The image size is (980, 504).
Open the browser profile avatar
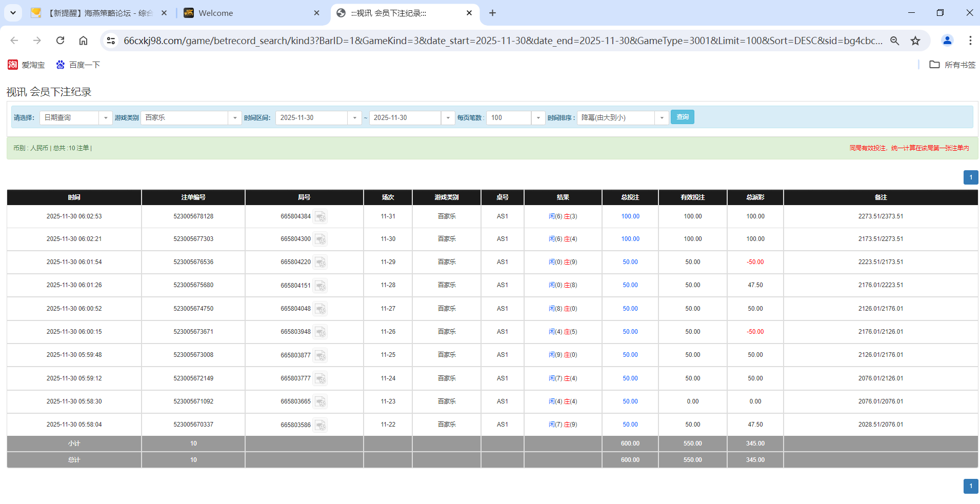click(x=947, y=41)
